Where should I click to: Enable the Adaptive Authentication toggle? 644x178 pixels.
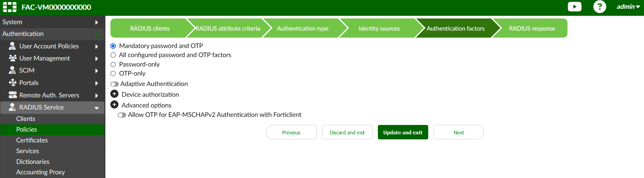(x=115, y=84)
